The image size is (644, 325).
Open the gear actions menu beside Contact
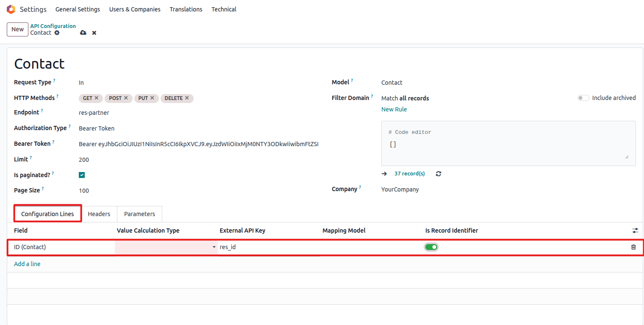pos(57,33)
